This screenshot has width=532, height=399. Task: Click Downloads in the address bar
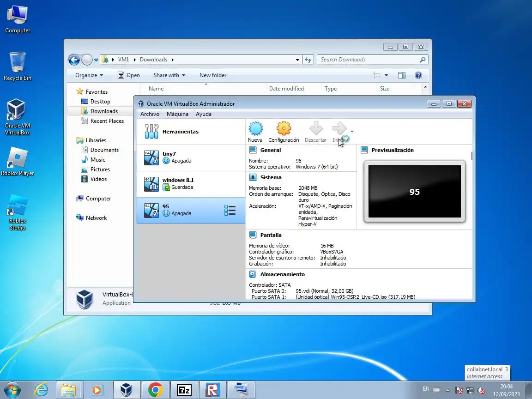(153, 60)
